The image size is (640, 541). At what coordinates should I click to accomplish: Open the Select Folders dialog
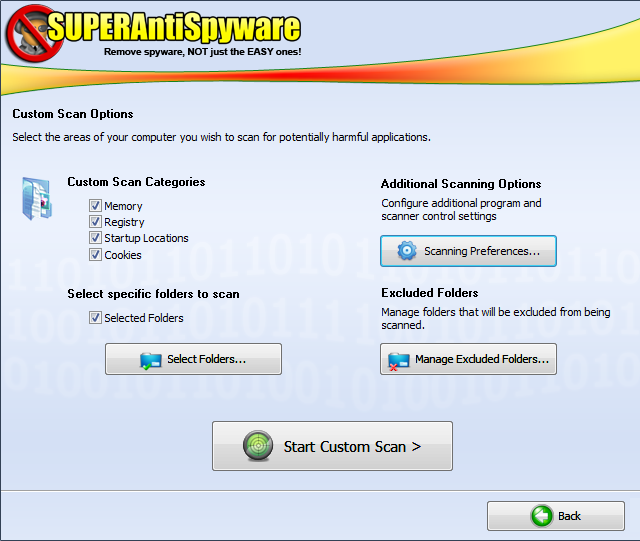[x=193, y=359]
